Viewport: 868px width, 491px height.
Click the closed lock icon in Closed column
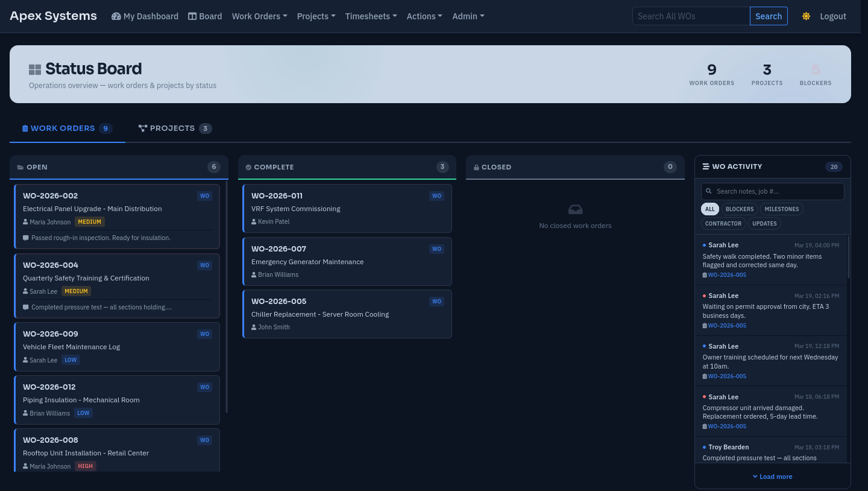(x=476, y=168)
